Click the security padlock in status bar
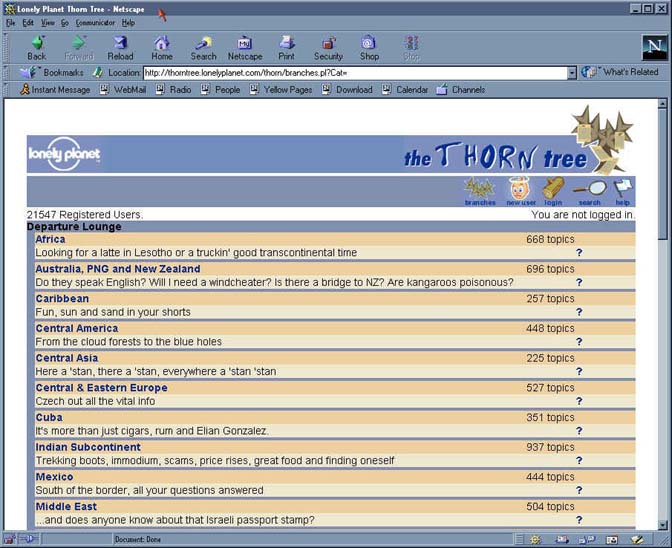This screenshot has width=672, height=548. (10, 539)
